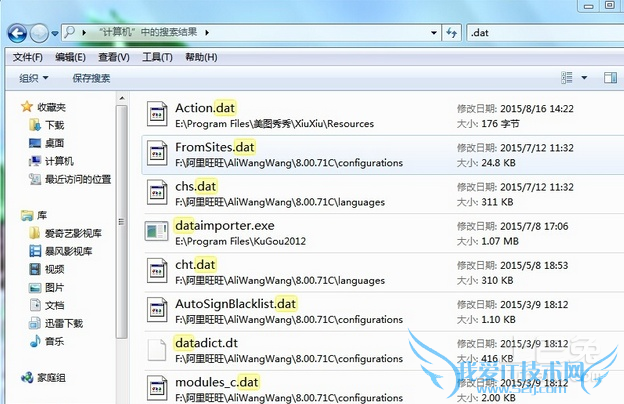The width and height of the screenshot is (624, 404).
Task: Click the window minimize button
Action: coord(589,5)
